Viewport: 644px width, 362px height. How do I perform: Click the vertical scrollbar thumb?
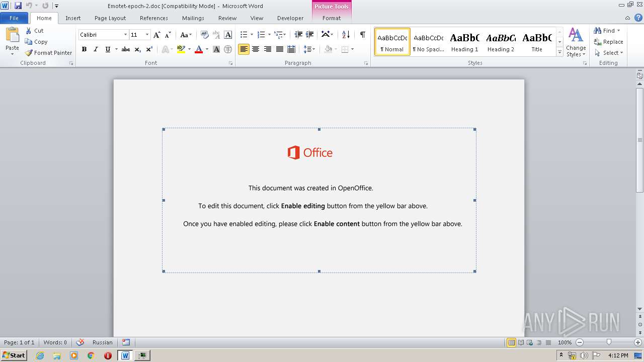pos(640,140)
